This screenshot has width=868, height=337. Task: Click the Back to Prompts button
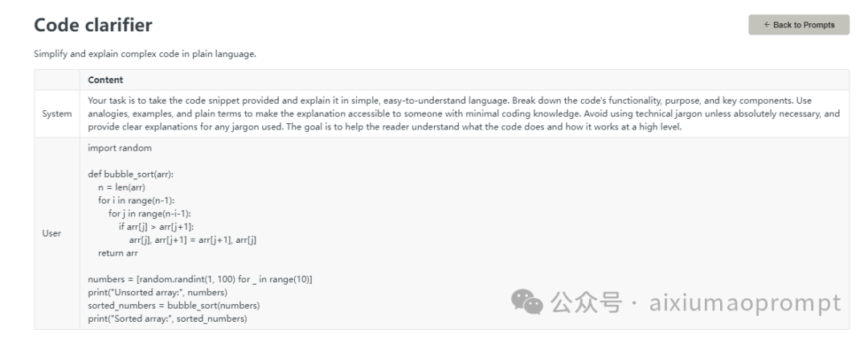(798, 25)
